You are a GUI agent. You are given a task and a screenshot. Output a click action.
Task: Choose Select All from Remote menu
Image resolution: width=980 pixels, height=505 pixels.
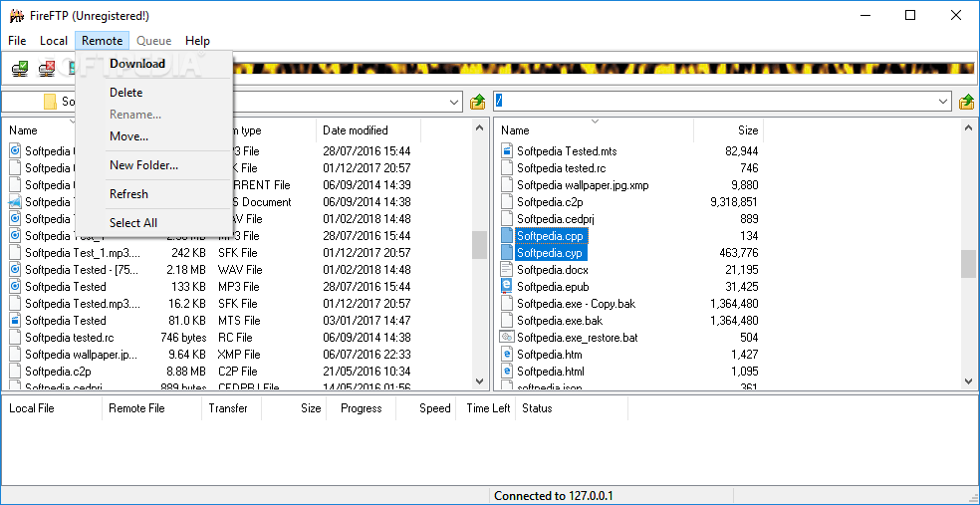(x=154, y=223)
